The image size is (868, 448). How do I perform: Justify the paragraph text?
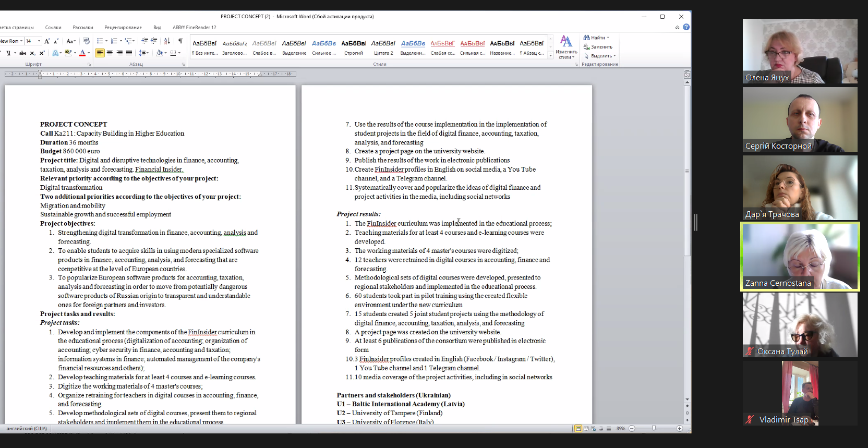coord(129,53)
